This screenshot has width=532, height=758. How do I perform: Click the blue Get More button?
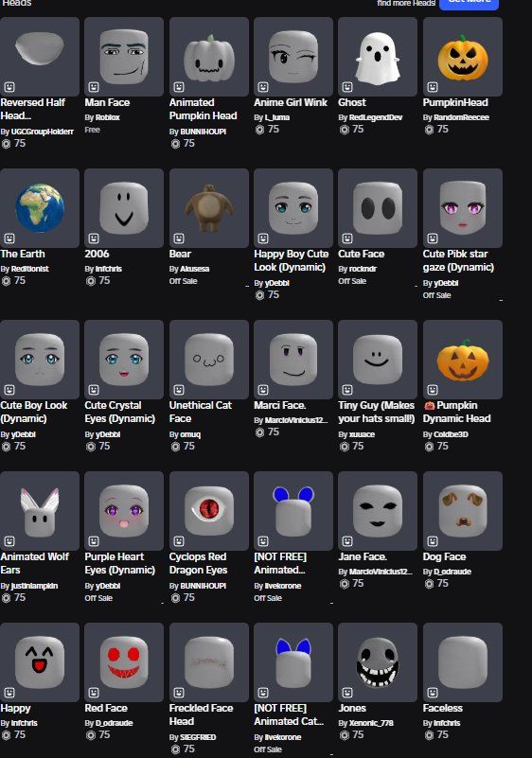(469, 3)
